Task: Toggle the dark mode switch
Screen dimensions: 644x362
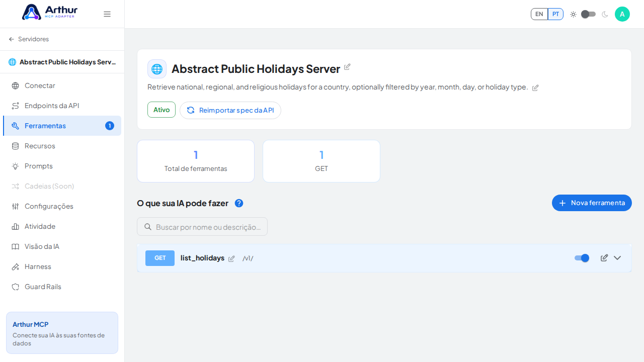Action: click(x=588, y=14)
